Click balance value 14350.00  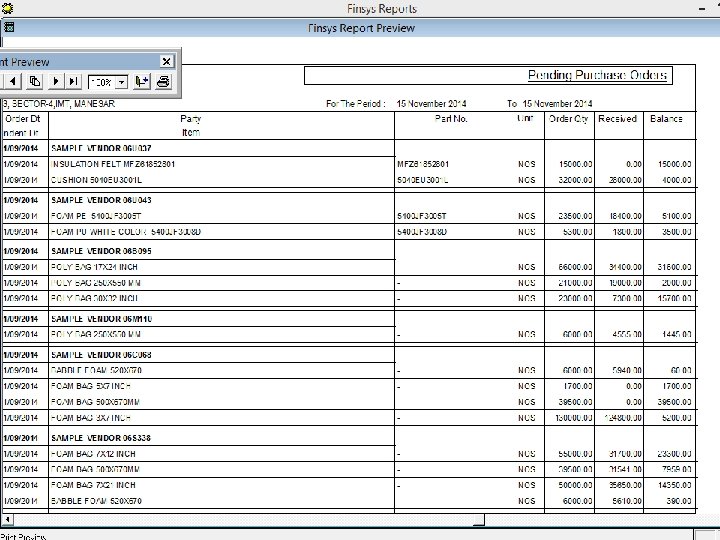click(674, 485)
